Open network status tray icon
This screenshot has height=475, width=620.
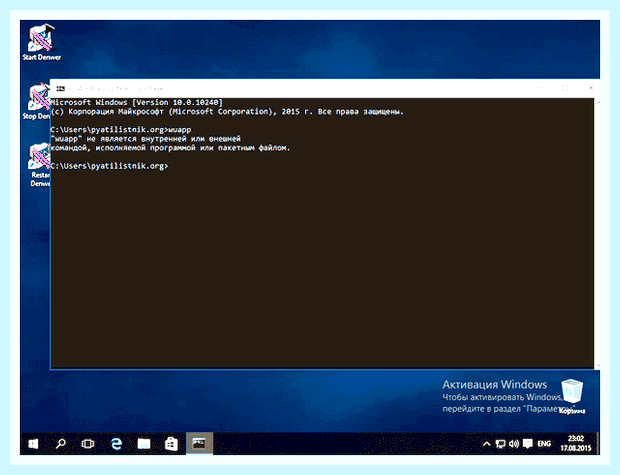coord(501,444)
